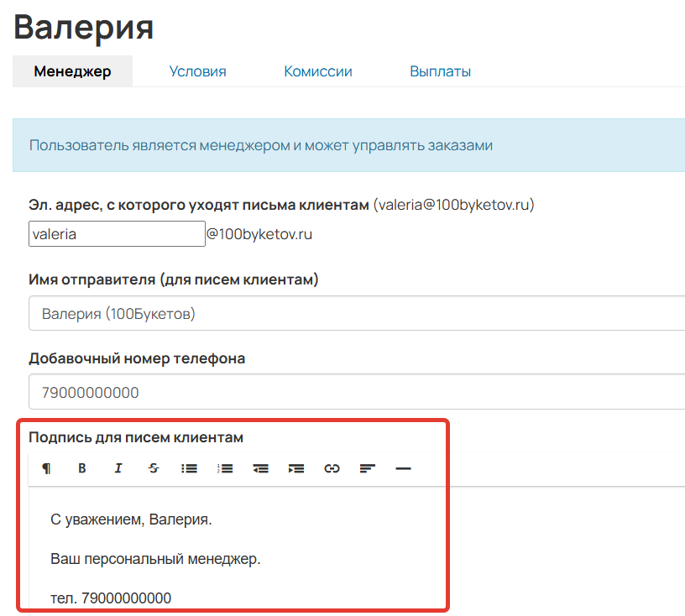Select the Менеджер tab
Screen dimensions: 685x616
[72, 71]
